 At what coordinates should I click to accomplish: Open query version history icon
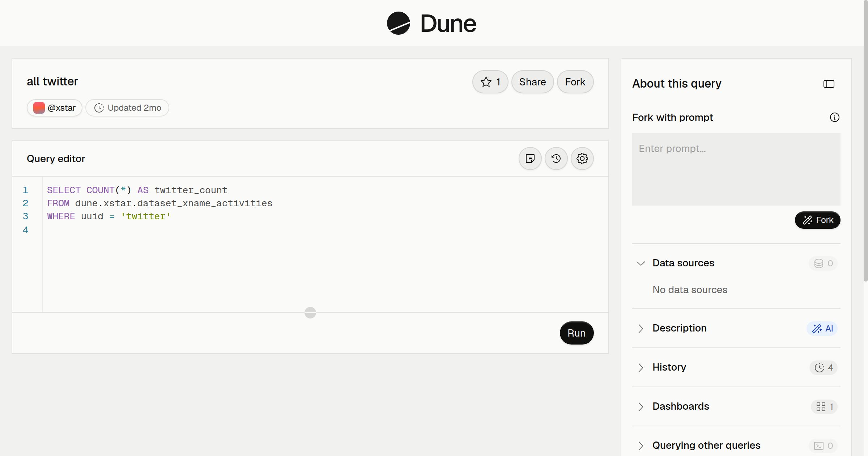556,159
